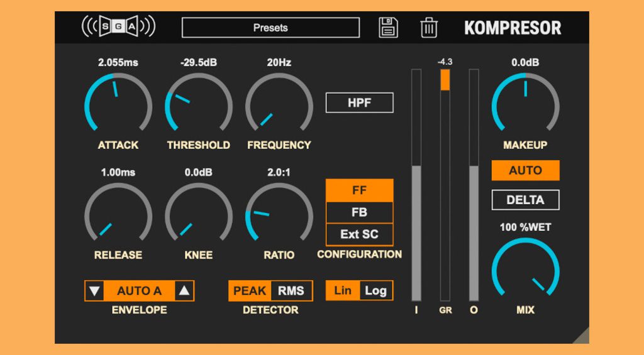
Task: Click the save preset floppy disk icon
Action: coord(388,28)
